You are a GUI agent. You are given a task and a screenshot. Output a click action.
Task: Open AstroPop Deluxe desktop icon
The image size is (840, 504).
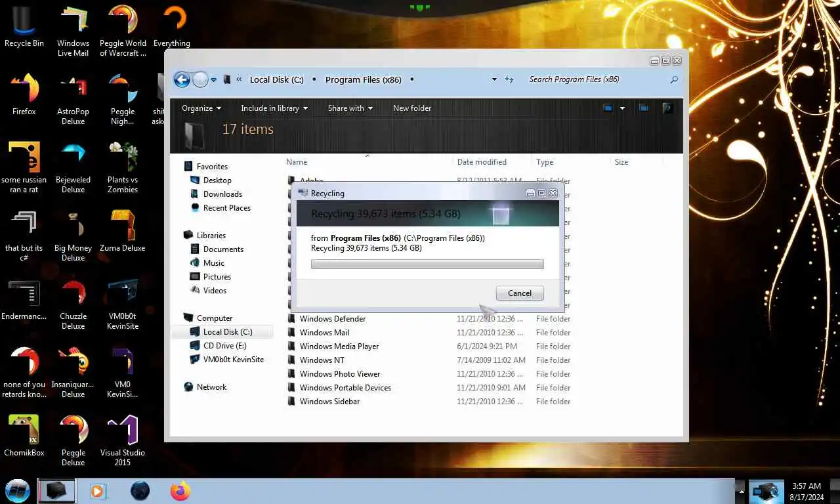tap(73, 100)
